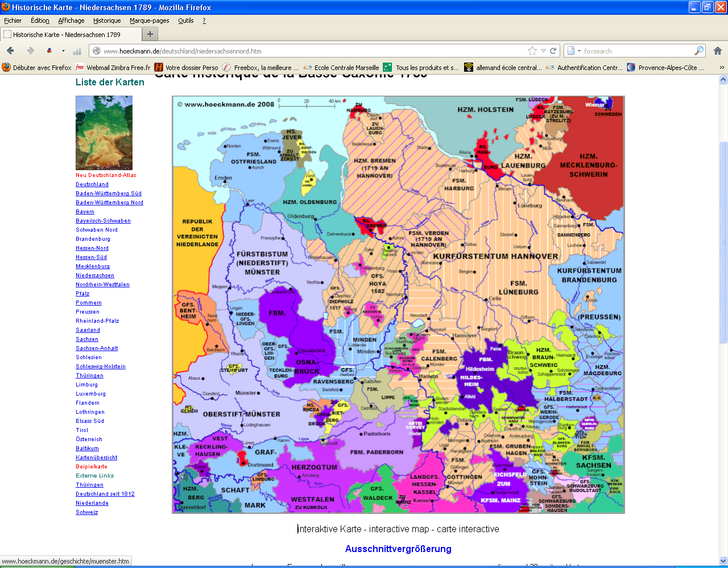The height and width of the screenshot is (568, 728).
Task: Show more bookmarks with the chevron
Action: coord(722,67)
